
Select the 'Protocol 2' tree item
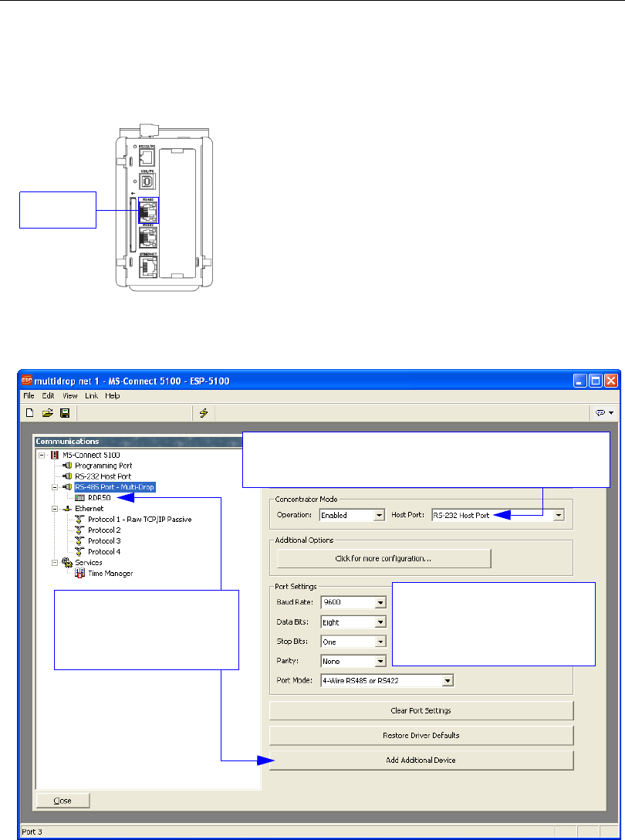[x=104, y=530]
